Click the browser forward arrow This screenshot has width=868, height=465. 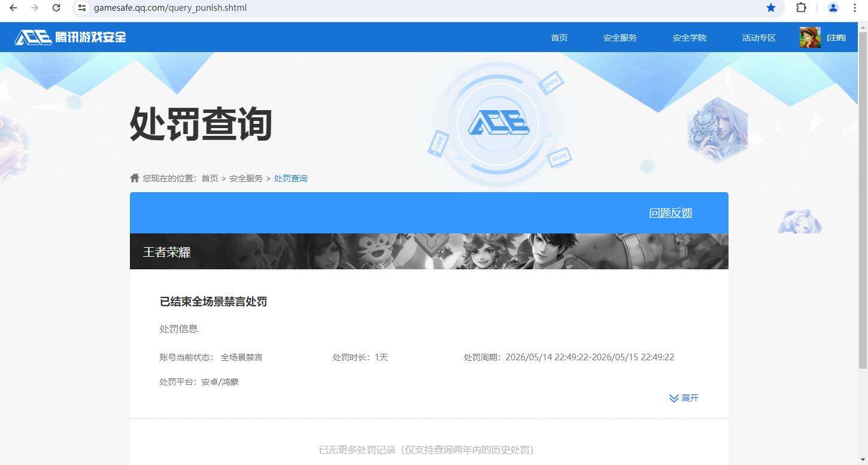point(35,8)
